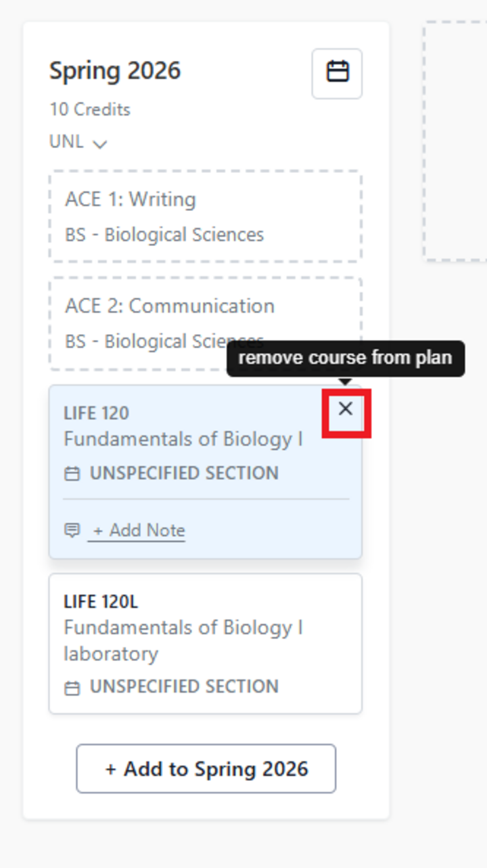Click the empty dashed placeholder next term
This screenshot has width=487, height=868.
(x=456, y=142)
